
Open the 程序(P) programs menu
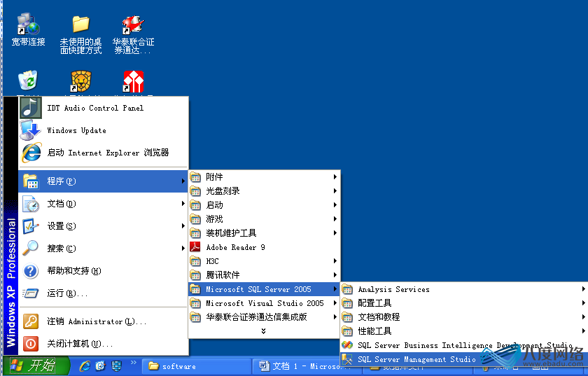[x=104, y=181]
